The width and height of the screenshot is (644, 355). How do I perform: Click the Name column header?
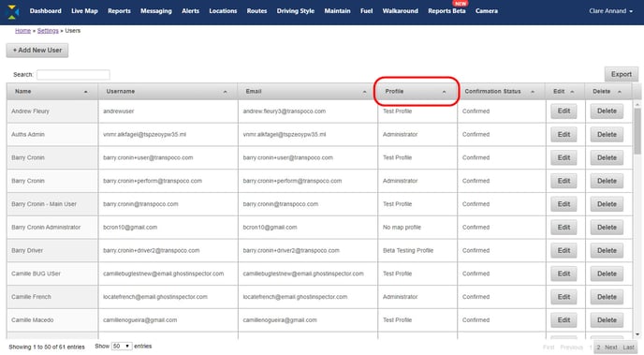pos(52,92)
